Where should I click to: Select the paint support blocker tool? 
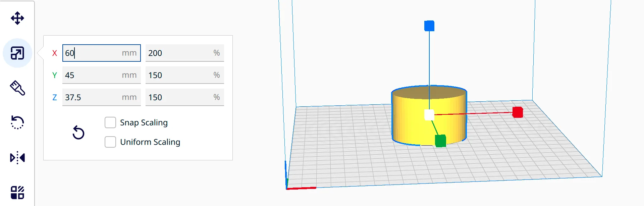point(17,88)
